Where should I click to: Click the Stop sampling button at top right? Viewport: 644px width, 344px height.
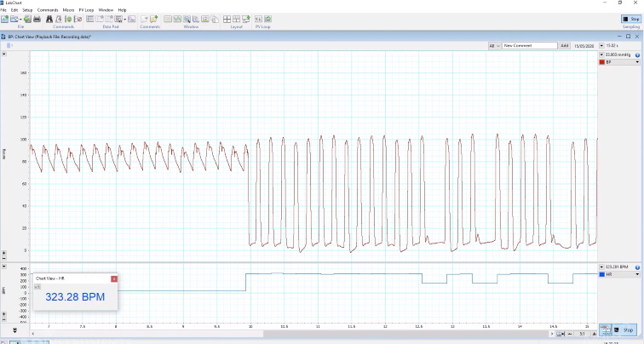point(631,19)
